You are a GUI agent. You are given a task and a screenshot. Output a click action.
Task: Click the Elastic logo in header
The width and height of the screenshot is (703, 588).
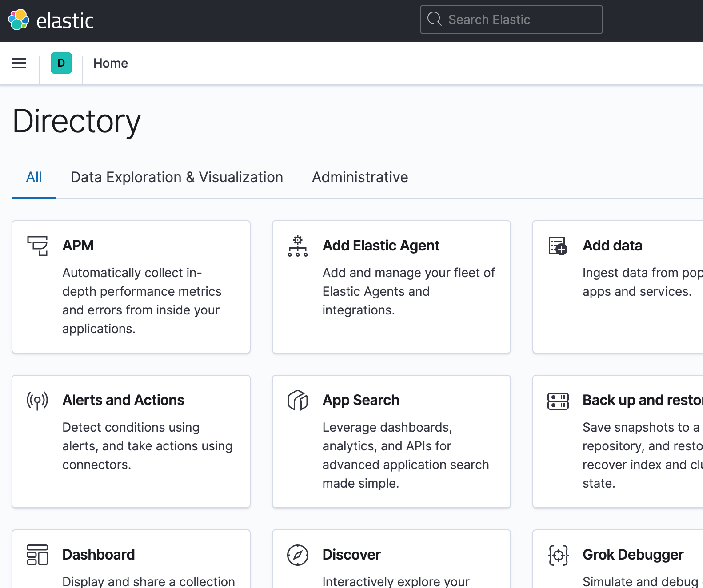point(19,20)
